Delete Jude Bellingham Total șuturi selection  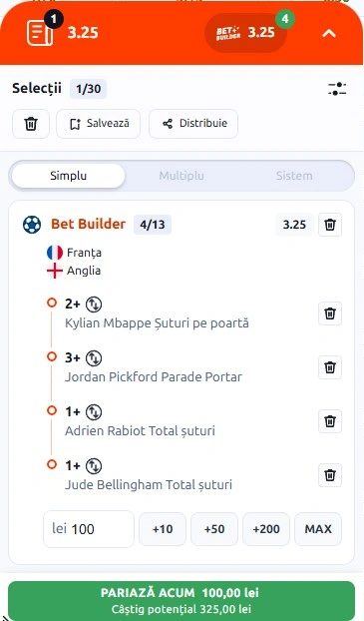coord(330,475)
